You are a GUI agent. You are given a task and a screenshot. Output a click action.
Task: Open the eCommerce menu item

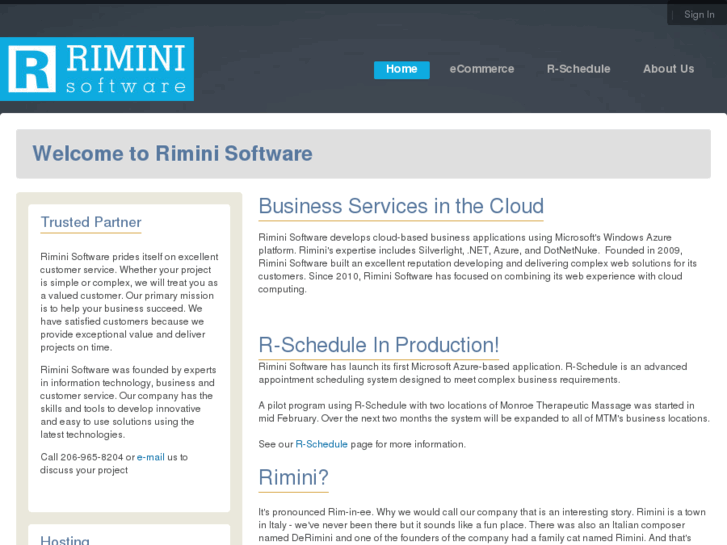(482, 69)
